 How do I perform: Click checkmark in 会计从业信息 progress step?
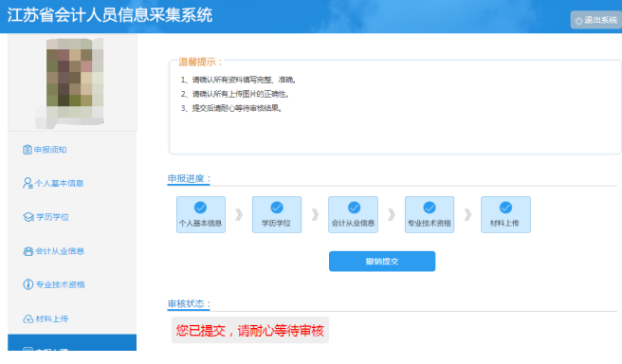[354, 208]
